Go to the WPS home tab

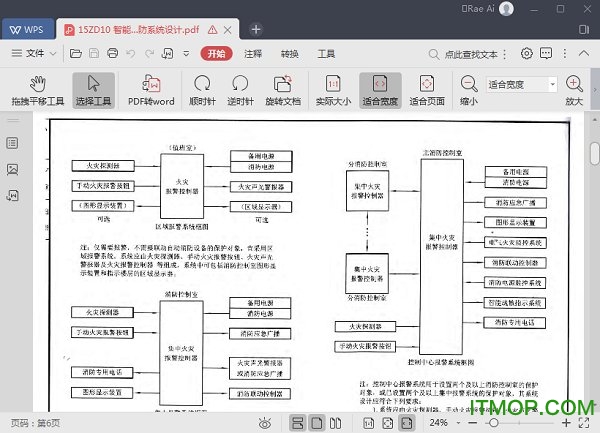(x=28, y=29)
